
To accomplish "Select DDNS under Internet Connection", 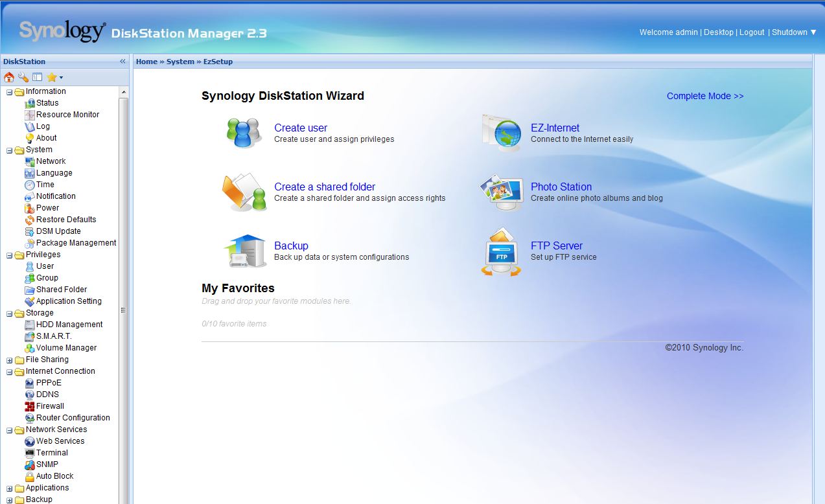I will tap(47, 395).
